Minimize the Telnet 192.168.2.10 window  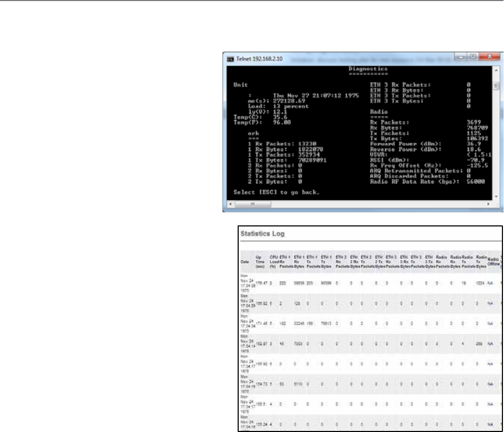461,57
